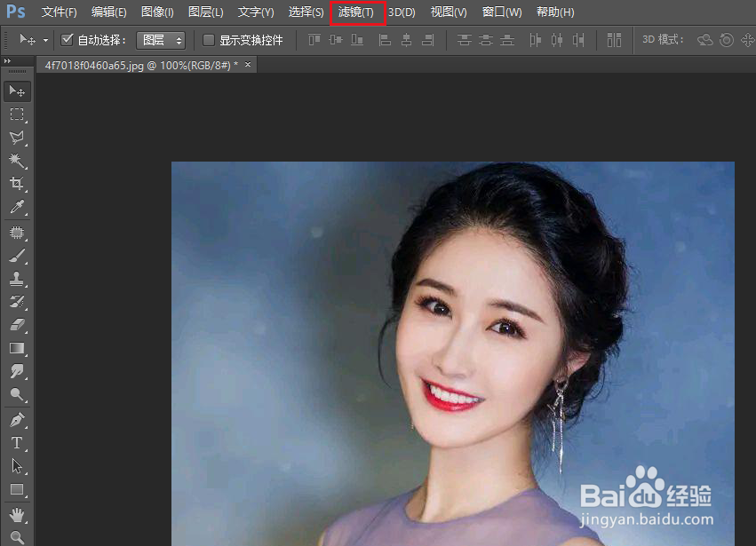The image size is (756, 546).
Task: Open the 编辑(E) menu
Action: tap(109, 12)
